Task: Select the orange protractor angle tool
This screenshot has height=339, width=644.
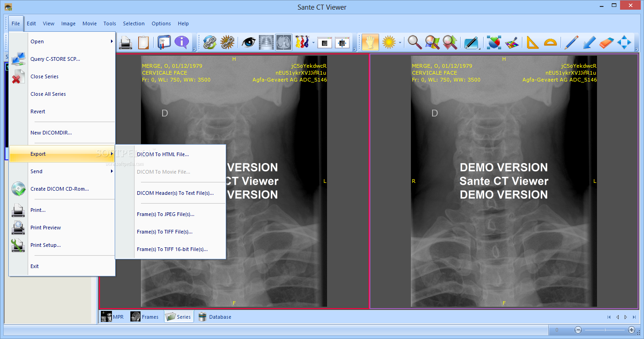Action: [550, 42]
